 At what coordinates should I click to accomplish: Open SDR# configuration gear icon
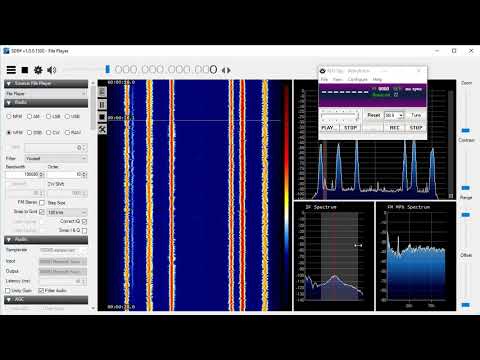(x=38, y=70)
